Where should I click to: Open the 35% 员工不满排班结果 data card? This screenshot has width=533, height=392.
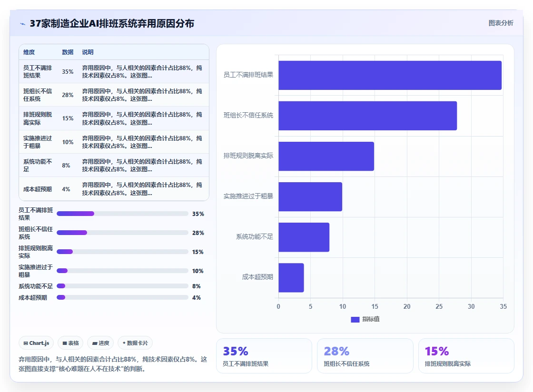coord(264,356)
